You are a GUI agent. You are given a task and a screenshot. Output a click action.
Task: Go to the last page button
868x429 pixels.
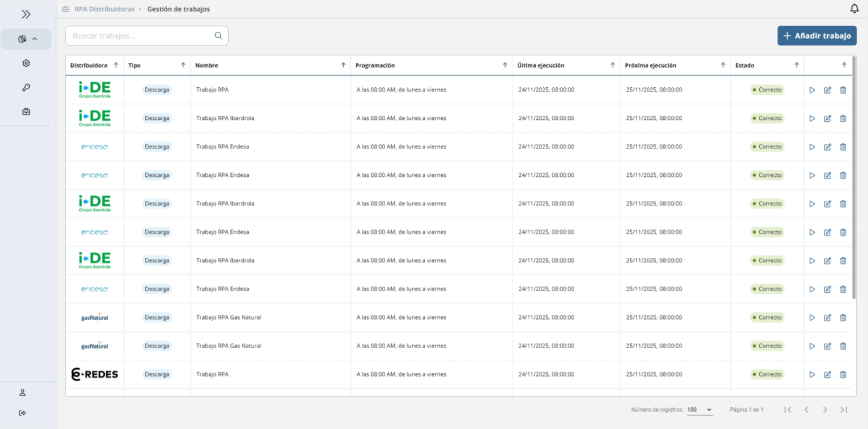point(844,410)
